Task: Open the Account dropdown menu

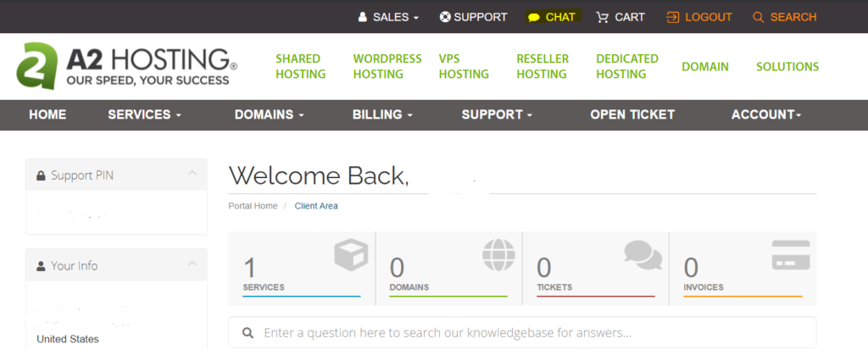Action: tap(766, 114)
